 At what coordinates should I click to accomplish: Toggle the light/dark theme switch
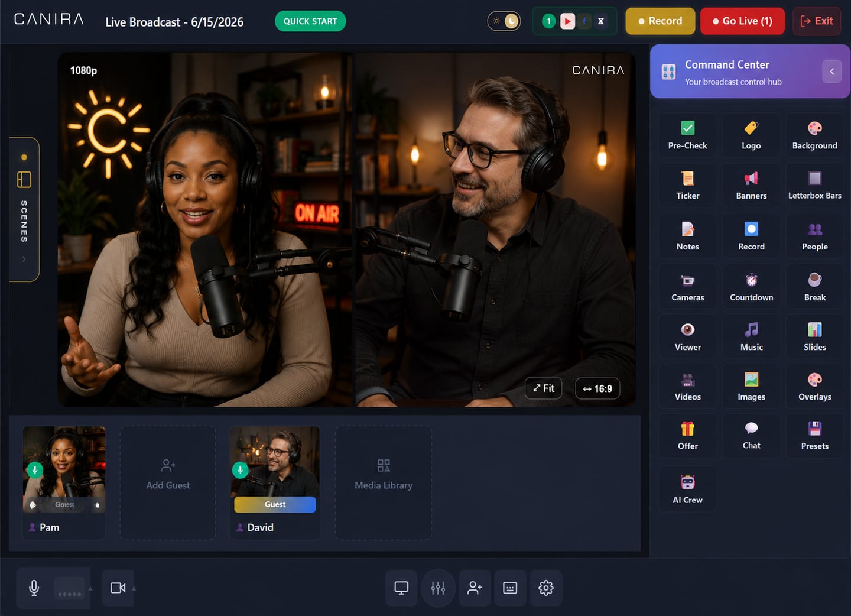tap(504, 21)
